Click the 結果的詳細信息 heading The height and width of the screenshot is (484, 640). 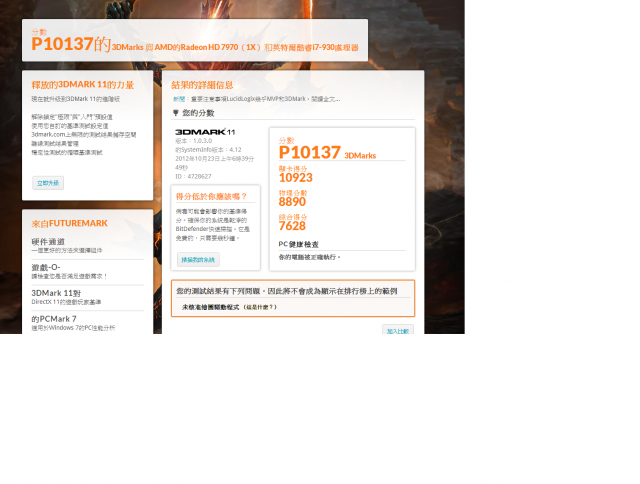[202, 85]
